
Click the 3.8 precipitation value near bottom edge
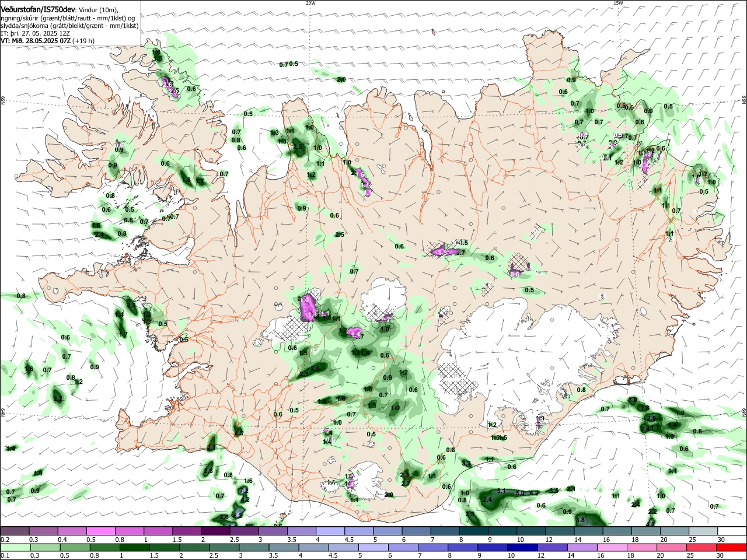tap(580, 520)
